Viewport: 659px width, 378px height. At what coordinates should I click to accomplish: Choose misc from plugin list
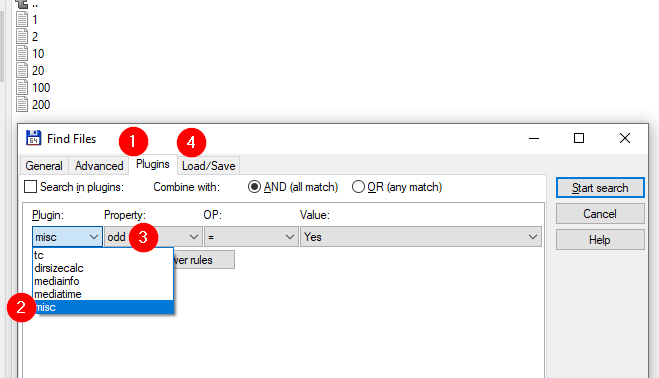(x=103, y=307)
